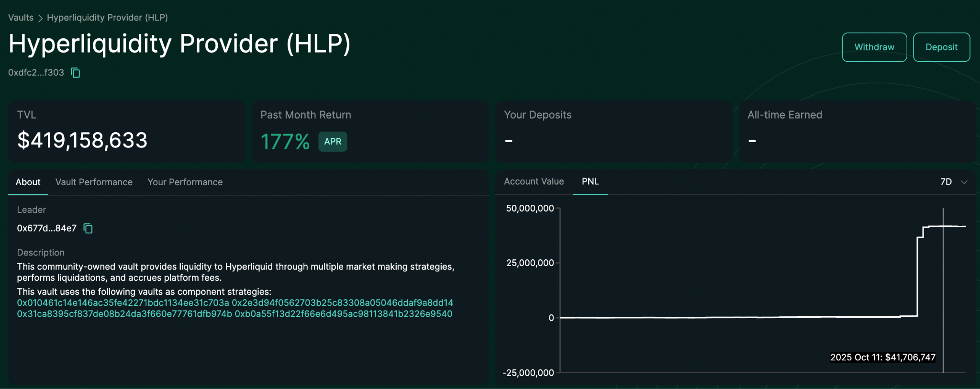
Task: Click the -25,000,000 axis label
Action: click(x=528, y=373)
